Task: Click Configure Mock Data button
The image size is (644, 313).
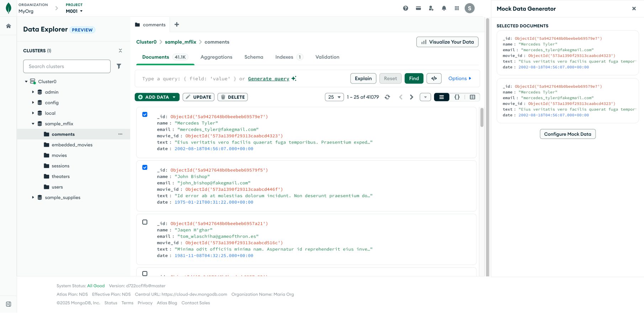Action: click(x=568, y=134)
